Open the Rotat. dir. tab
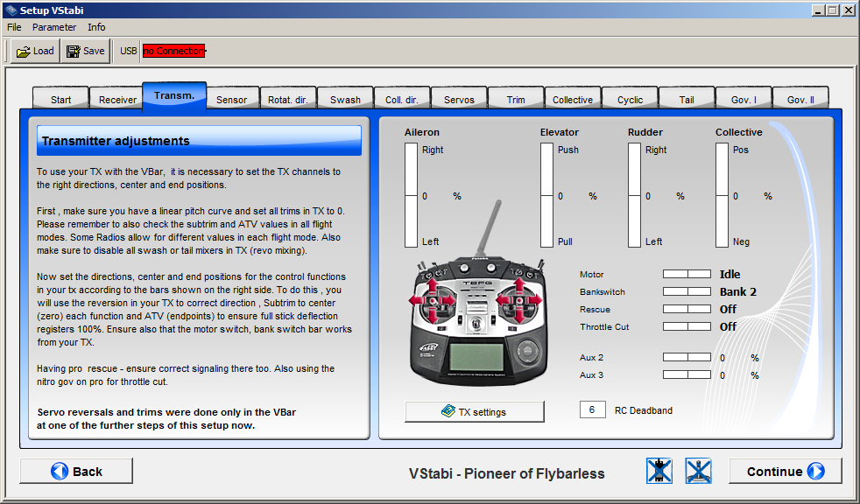 click(x=288, y=99)
